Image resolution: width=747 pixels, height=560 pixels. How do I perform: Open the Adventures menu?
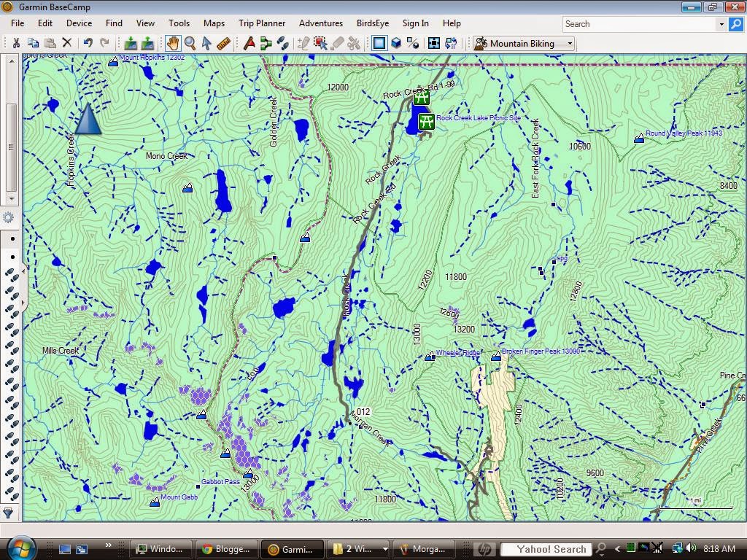321,23
